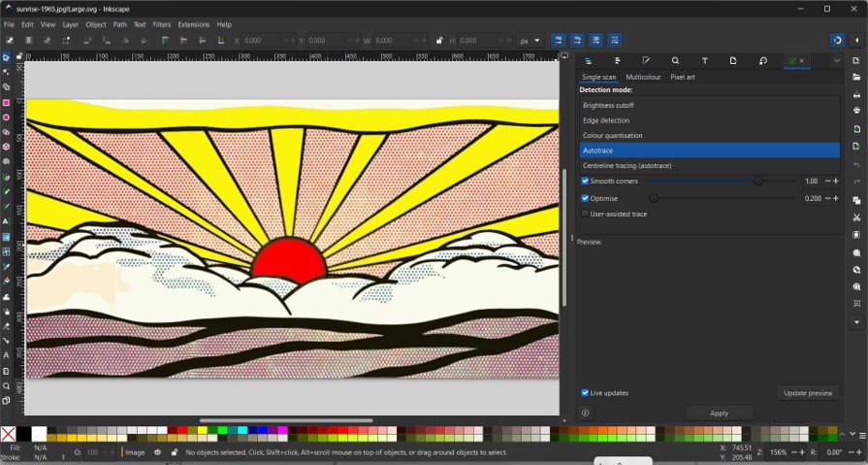Click the revert preview icon beside Apply

pyautogui.click(x=585, y=413)
